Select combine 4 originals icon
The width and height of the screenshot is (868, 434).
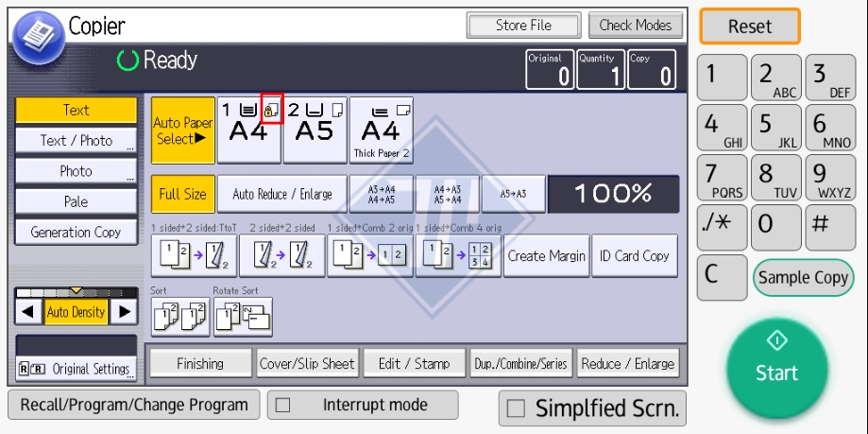pyautogui.click(x=457, y=255)
